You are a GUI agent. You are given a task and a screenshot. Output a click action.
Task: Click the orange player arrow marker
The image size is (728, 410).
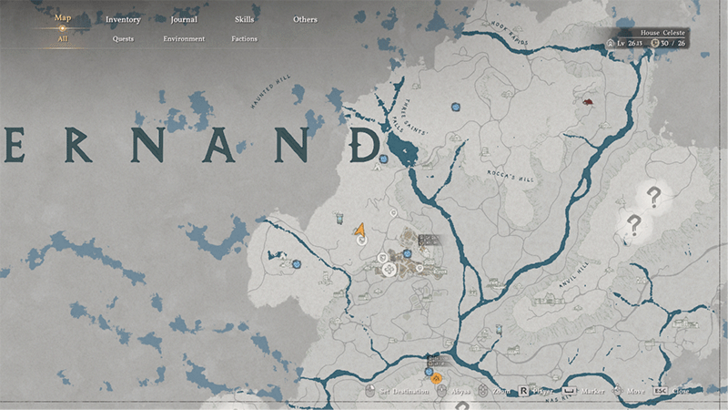360,229
